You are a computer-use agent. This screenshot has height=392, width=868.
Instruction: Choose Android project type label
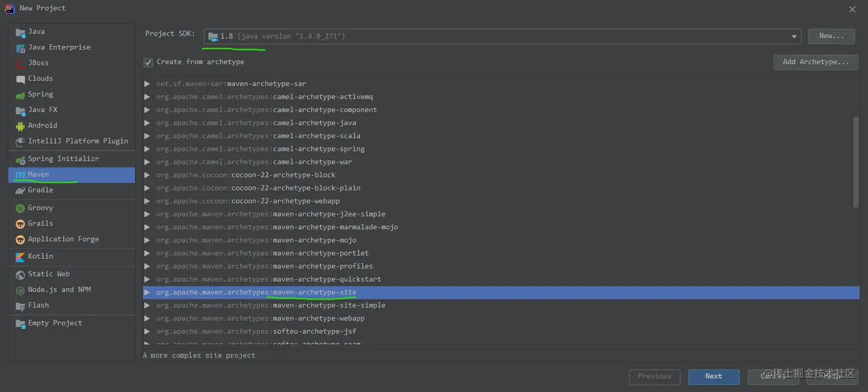(42, 125)
